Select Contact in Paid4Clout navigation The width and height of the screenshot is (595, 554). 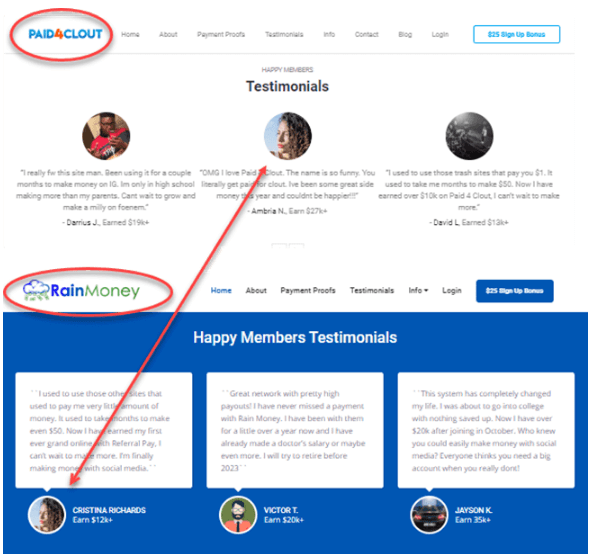tap(367, 35)
